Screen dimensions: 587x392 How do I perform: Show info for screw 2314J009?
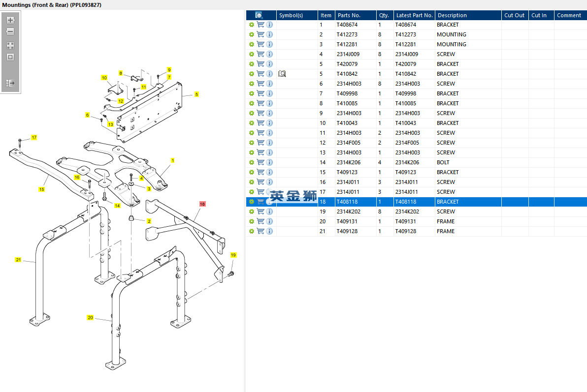click(x=269, y=54)
